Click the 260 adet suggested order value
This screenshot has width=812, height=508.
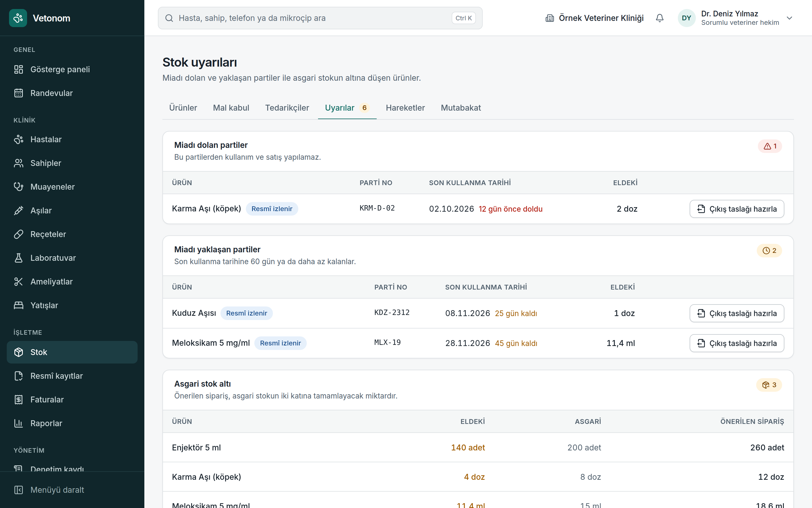[x=767, y=448]
